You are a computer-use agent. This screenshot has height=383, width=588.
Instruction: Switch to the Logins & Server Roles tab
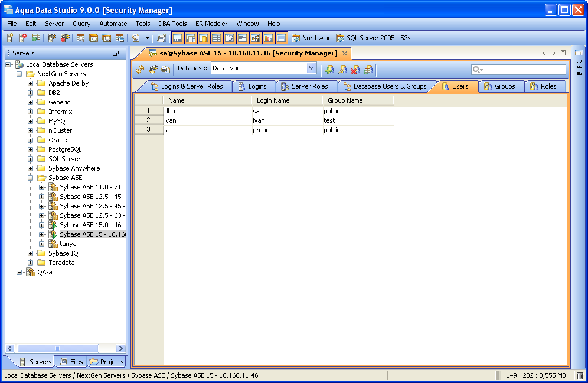(x=187, y=86)
